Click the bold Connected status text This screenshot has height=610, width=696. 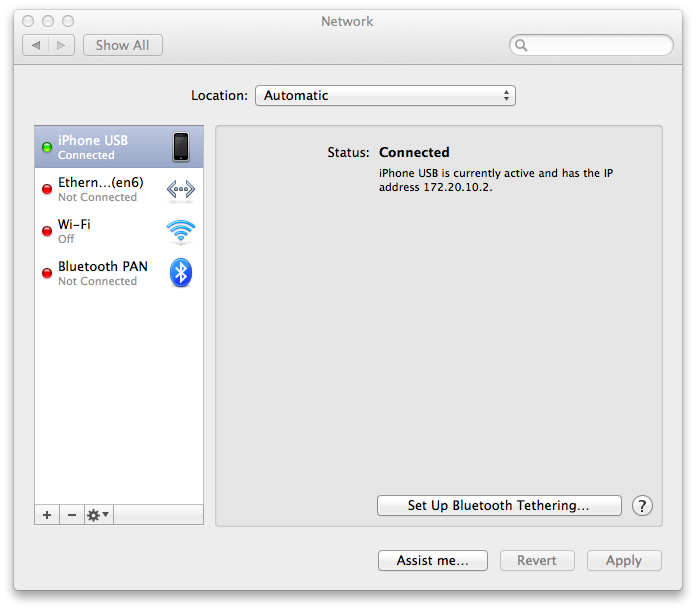[x=414, y=152]
